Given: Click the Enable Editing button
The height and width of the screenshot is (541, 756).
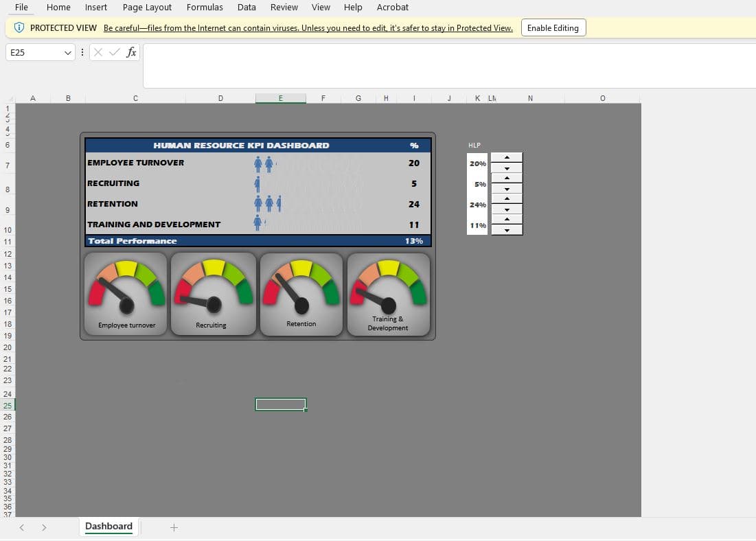Looking at the screenshot, I should (553, 28).
